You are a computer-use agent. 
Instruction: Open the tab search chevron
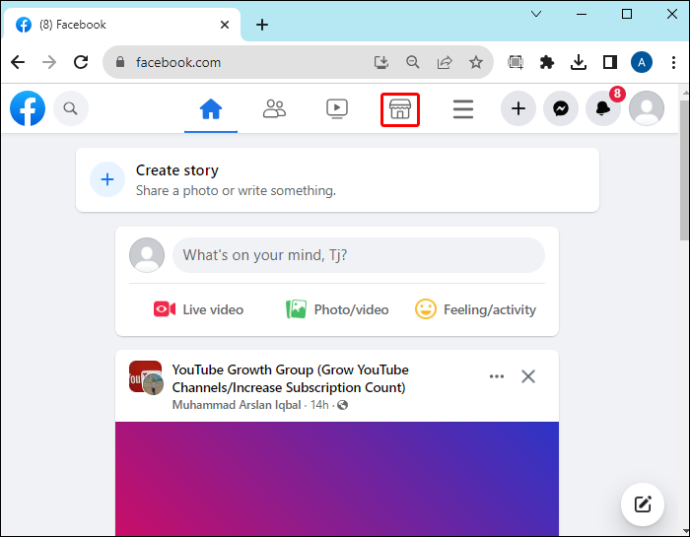tap(536, 14)
